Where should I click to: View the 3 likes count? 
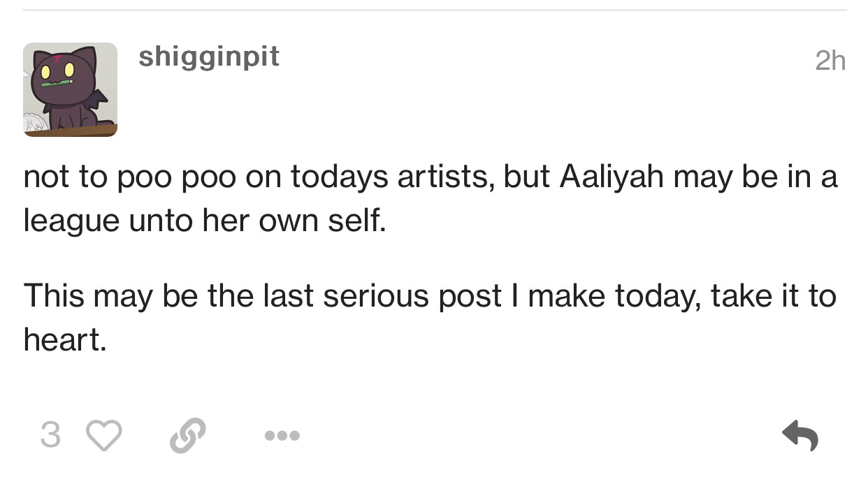[50, 435]
